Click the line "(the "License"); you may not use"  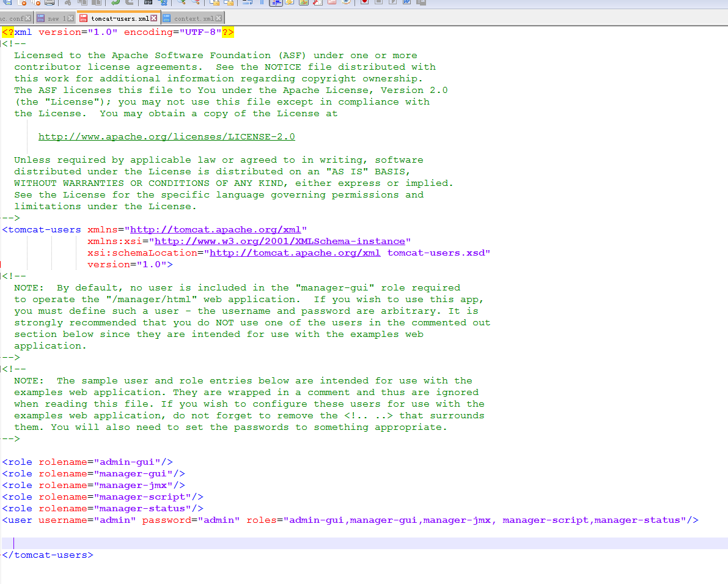(x=222, y=102)
